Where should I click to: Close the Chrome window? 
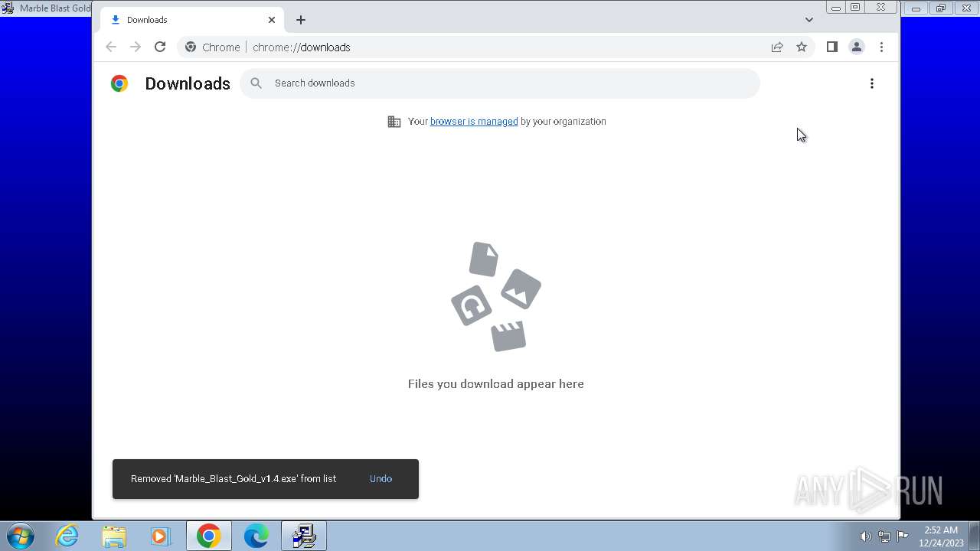[x=881, y=8]
